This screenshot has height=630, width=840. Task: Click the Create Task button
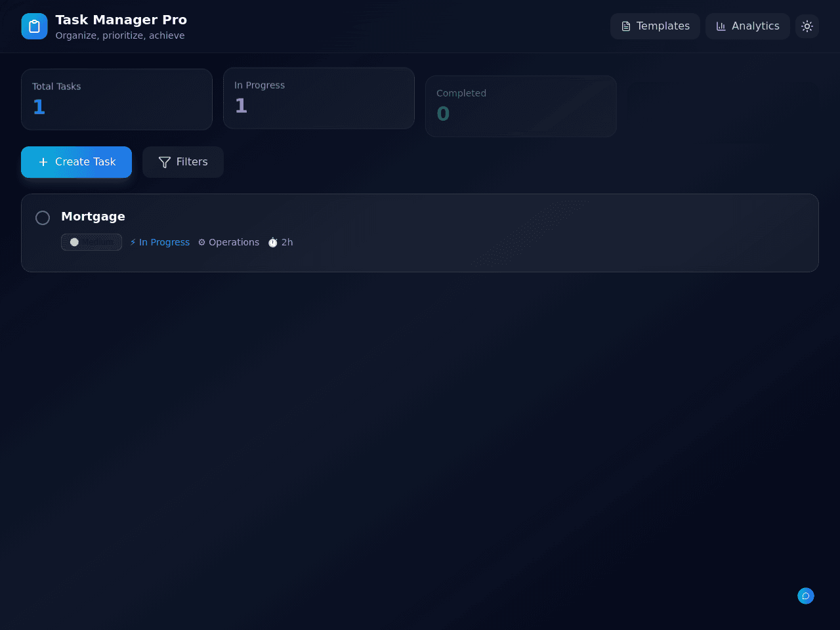76,162
